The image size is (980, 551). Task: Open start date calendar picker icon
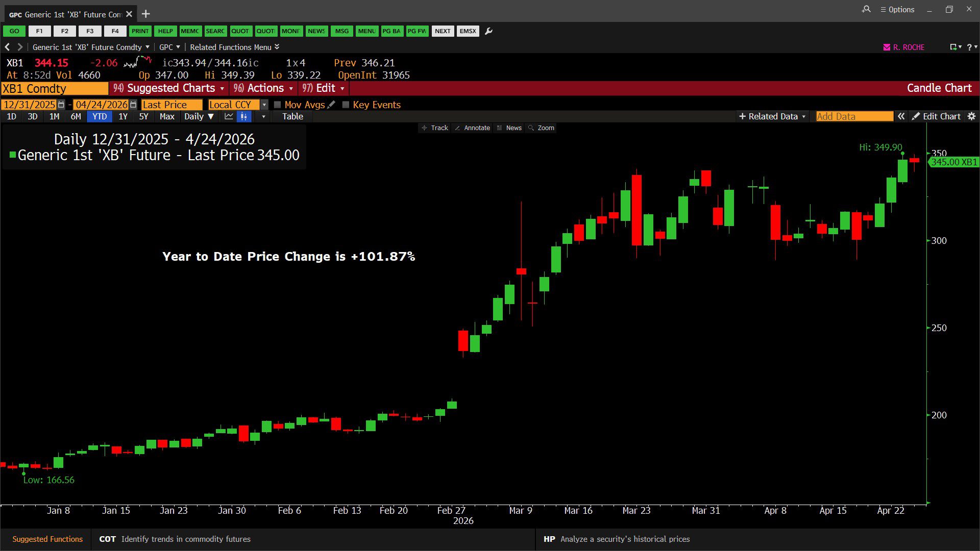point(61,105)
